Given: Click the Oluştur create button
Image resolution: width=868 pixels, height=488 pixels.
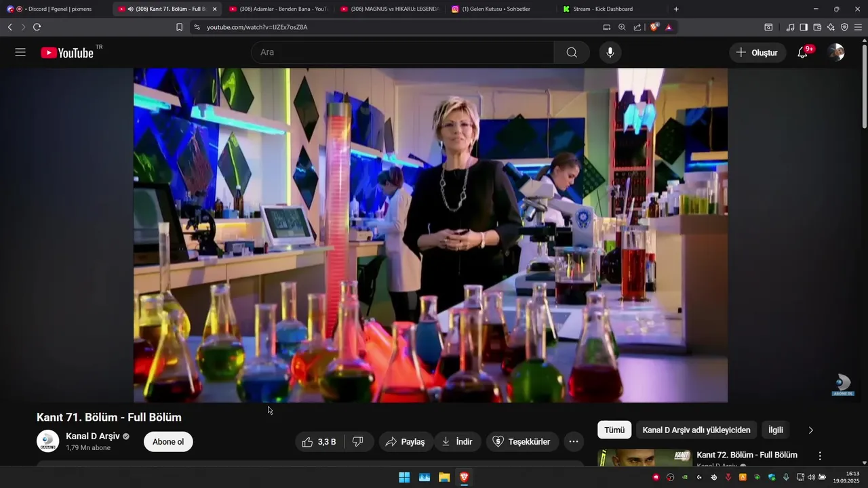Looking at the screenshot, I should 757,52.
